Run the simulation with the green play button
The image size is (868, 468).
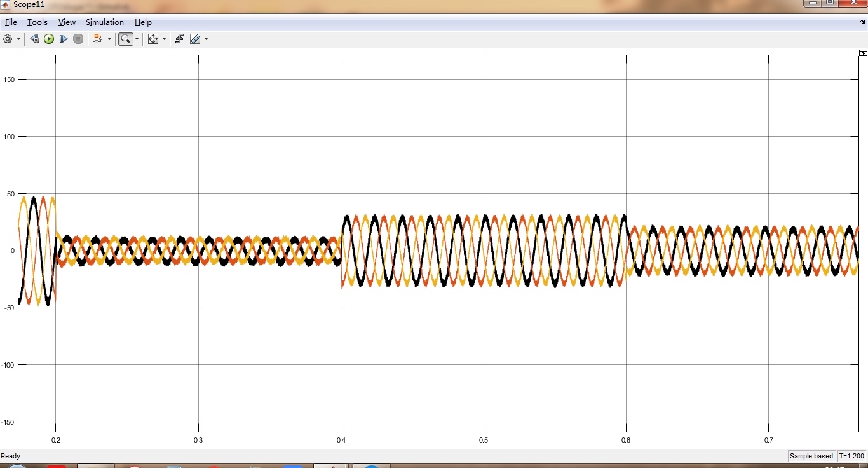pos(49,39)
